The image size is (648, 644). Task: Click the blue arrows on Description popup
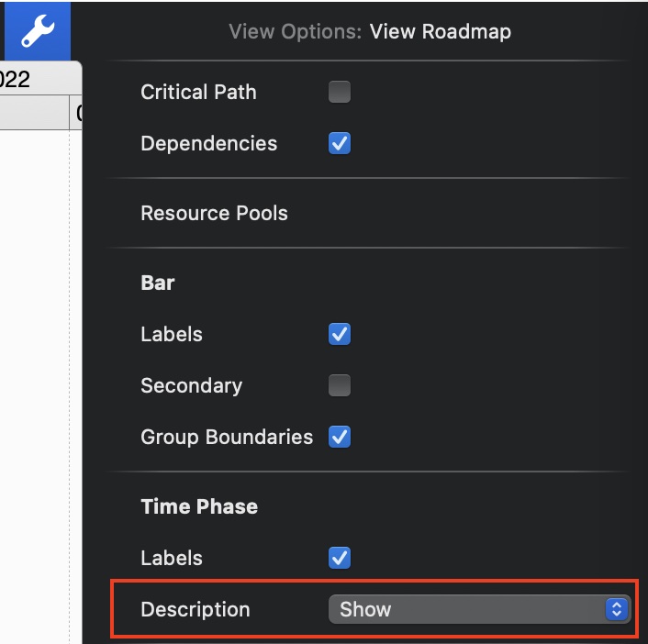click(617, 609)
